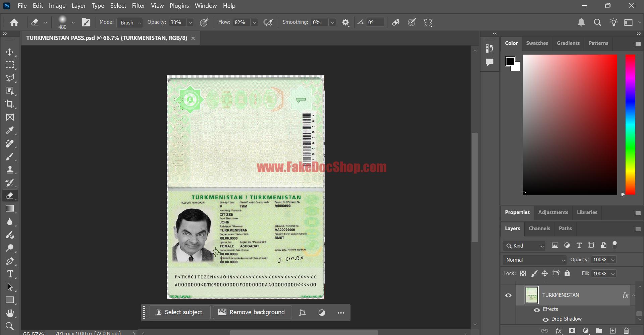Open the Plugins menu

[179, 6]
